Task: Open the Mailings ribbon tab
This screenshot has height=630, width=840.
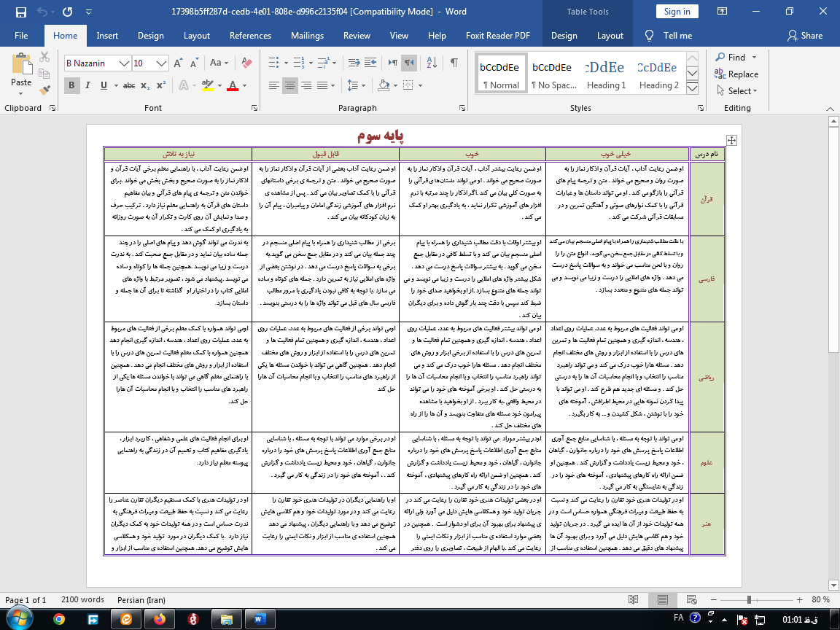Action: click(307, 35)
